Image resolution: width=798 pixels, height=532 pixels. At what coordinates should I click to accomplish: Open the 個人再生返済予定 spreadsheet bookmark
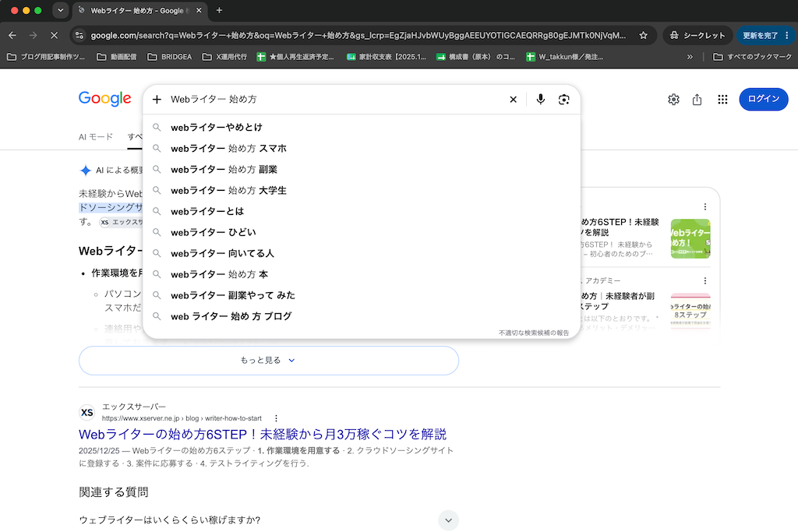tap(295, 56)
